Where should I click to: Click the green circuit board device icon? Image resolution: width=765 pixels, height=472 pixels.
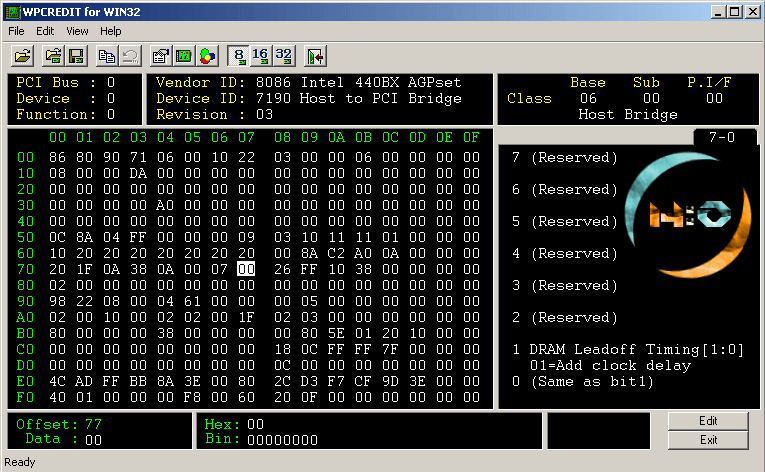[x=183, y=56]
